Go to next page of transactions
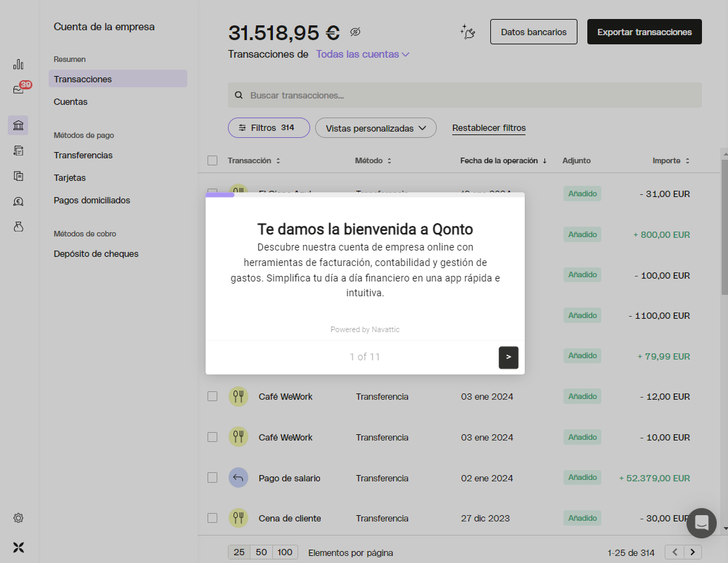This screenshot has width=728, height=563. [x=692, y=552]
